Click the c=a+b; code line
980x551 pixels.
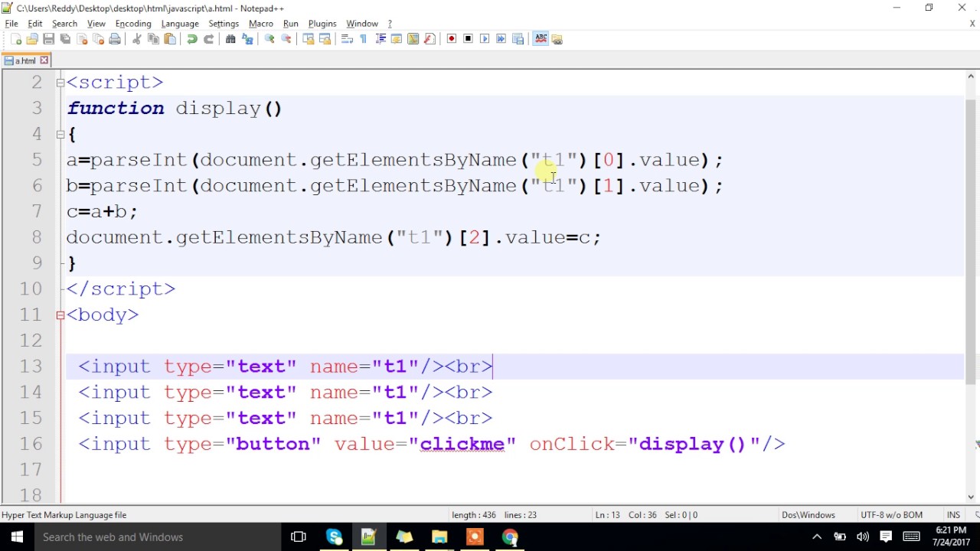102,211
